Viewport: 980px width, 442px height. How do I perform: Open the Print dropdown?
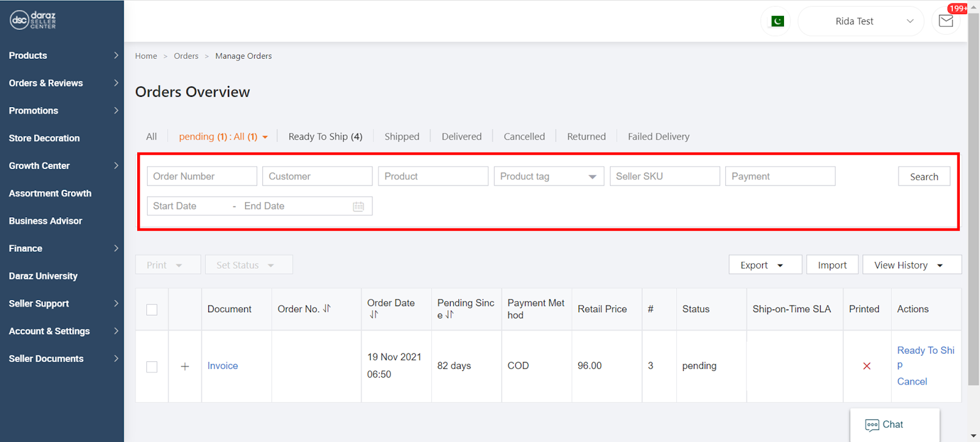(x=168, y=265)
